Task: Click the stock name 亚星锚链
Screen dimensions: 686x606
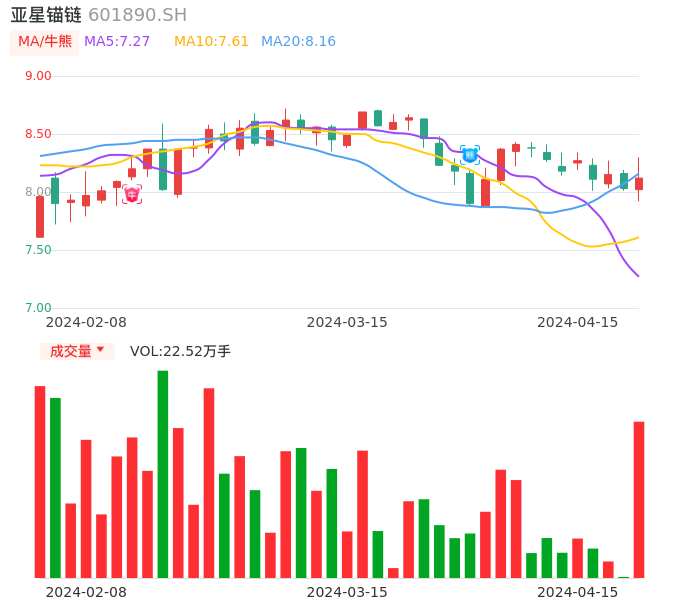Action: click(x=46, y=15)
